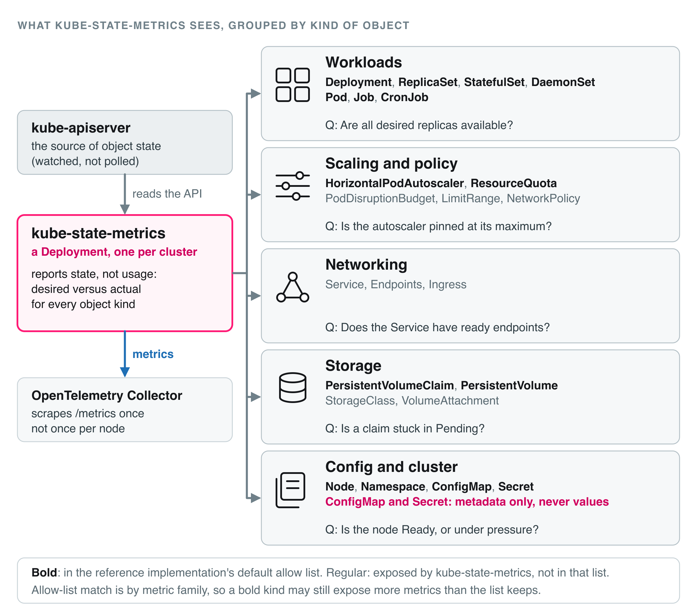Select the kube-state-metrics box title
Image resolution: width=697 pixels, height=616 pixels.
pos(98,233)
